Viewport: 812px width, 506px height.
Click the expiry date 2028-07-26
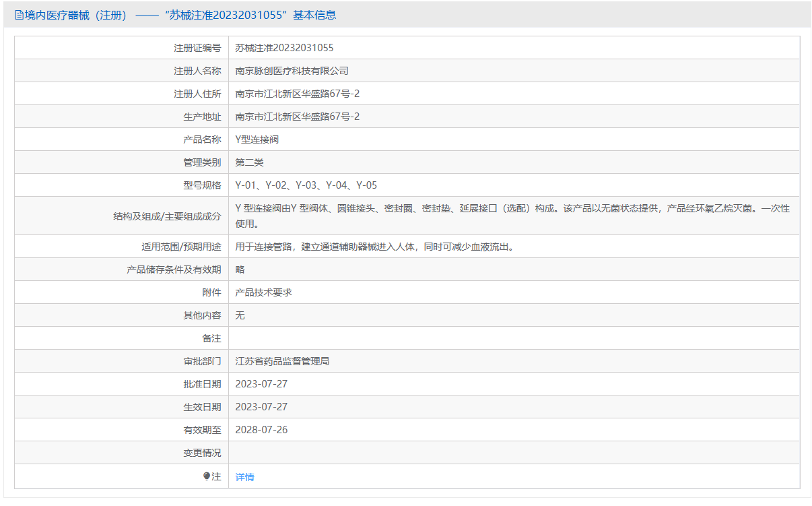pyautogui.click(x=261, y=430)
